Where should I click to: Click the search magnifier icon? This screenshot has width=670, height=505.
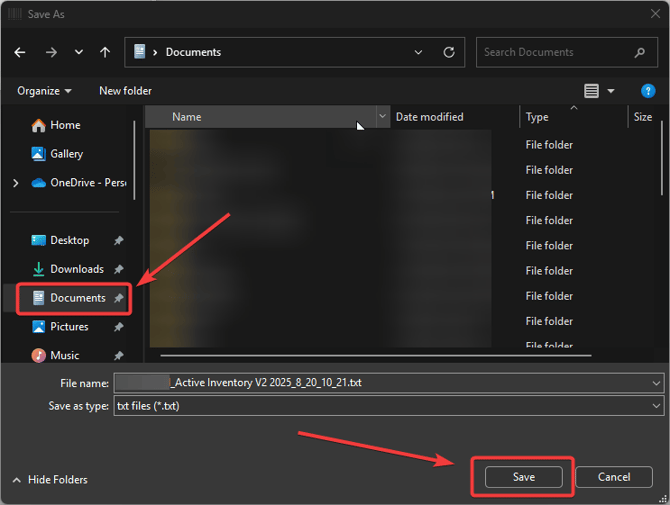coord(640,52)
